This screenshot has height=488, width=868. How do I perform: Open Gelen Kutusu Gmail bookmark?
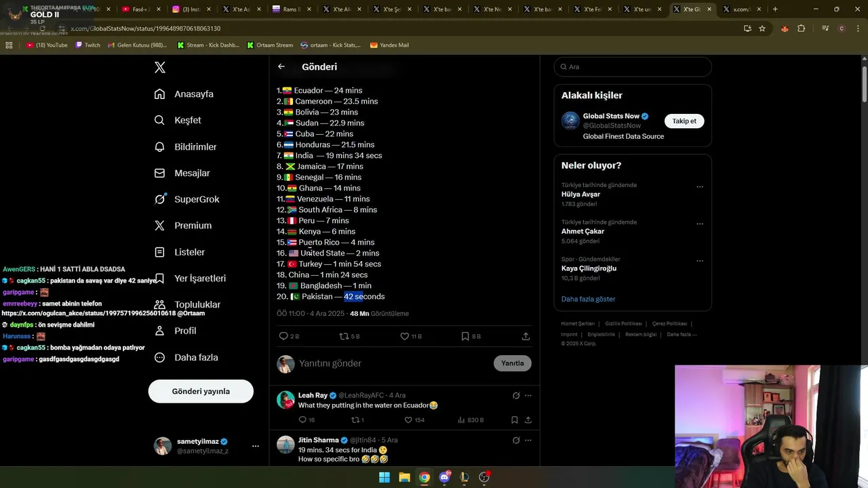pyautogui.click(x=137, y=45)
